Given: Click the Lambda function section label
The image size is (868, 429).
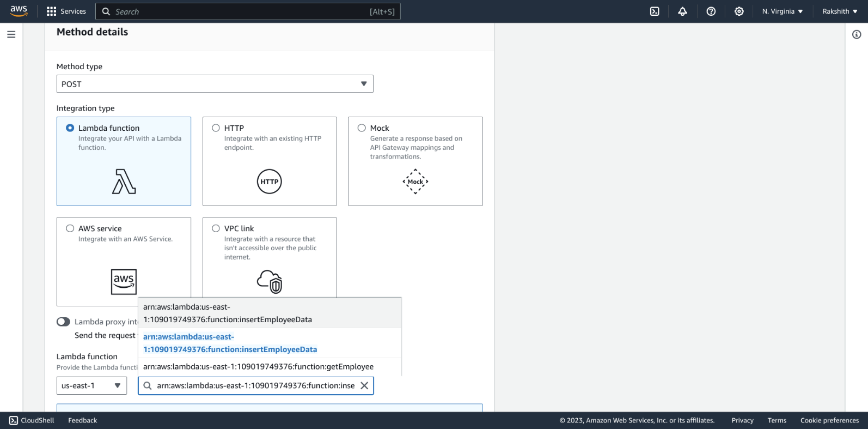Looking at the screenshot, I should (87, 357).
